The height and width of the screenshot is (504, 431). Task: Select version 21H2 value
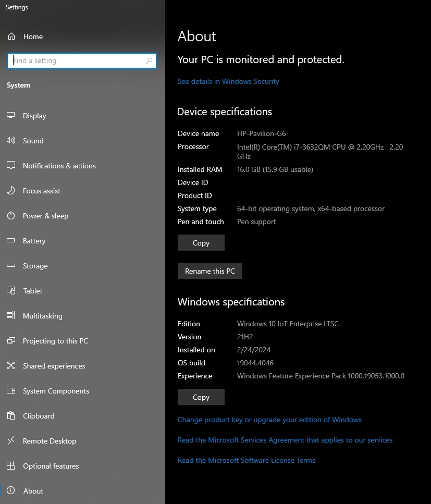245,337
